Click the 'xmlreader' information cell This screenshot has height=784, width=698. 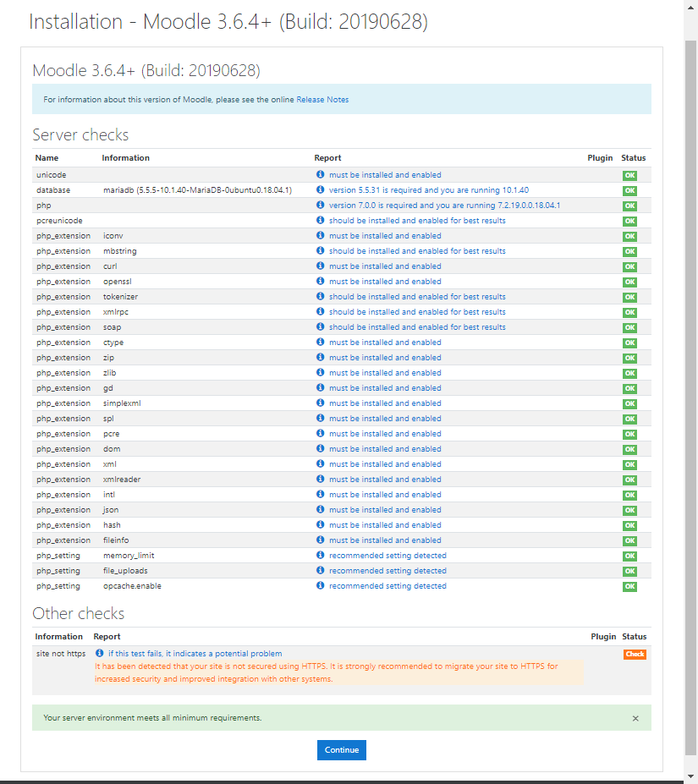[122, 479]
